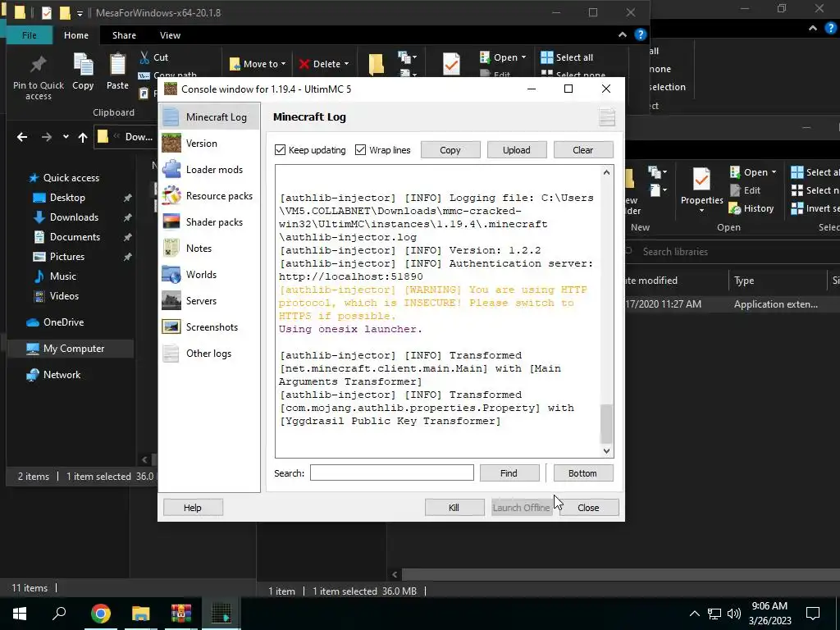Click the Find button

coord(509,473)
